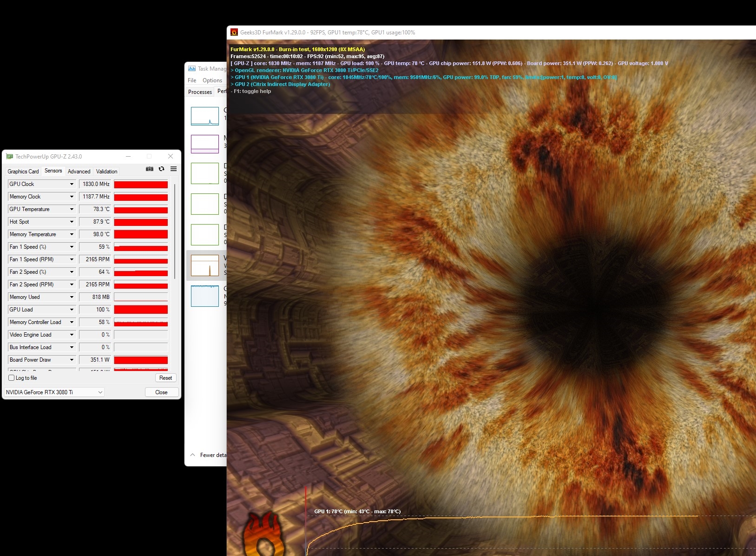Click the Task Manager title bar icon
756x556 pixels.
pyautogui.click(x=192, y=69)
